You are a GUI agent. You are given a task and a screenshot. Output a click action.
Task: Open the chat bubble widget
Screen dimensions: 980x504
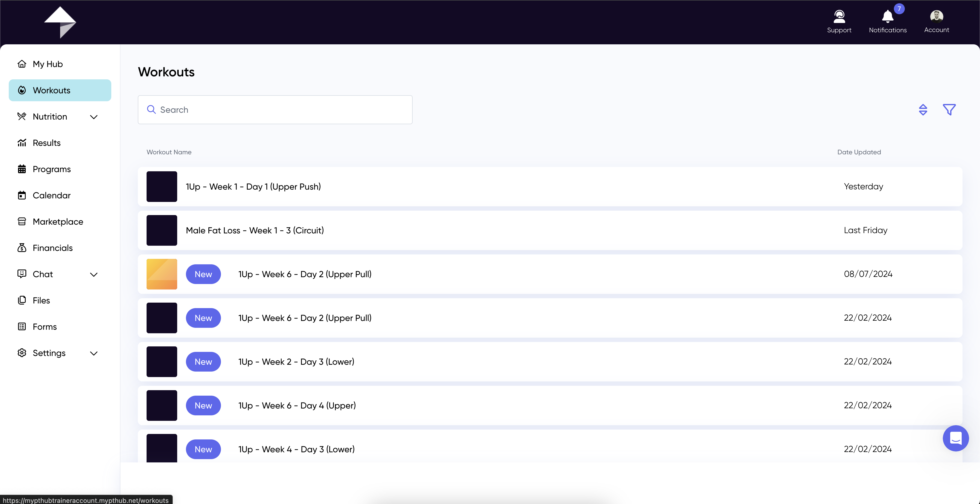click(x=955, y=438)
